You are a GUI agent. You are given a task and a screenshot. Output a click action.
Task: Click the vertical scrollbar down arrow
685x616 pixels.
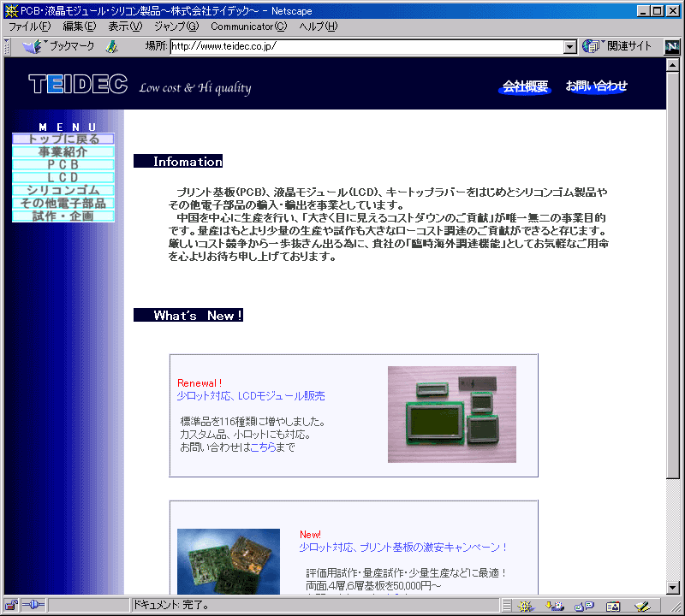[x=673, y=588]
